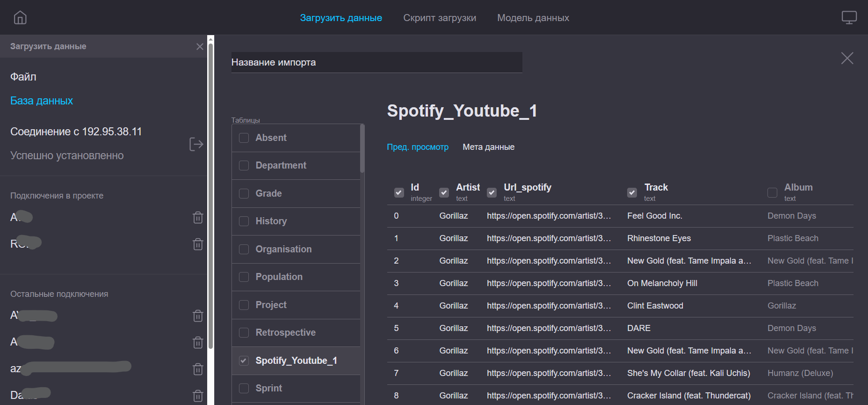Select the Пред. просмотр tab
868x405 pixels.
(x=418, y=147)
